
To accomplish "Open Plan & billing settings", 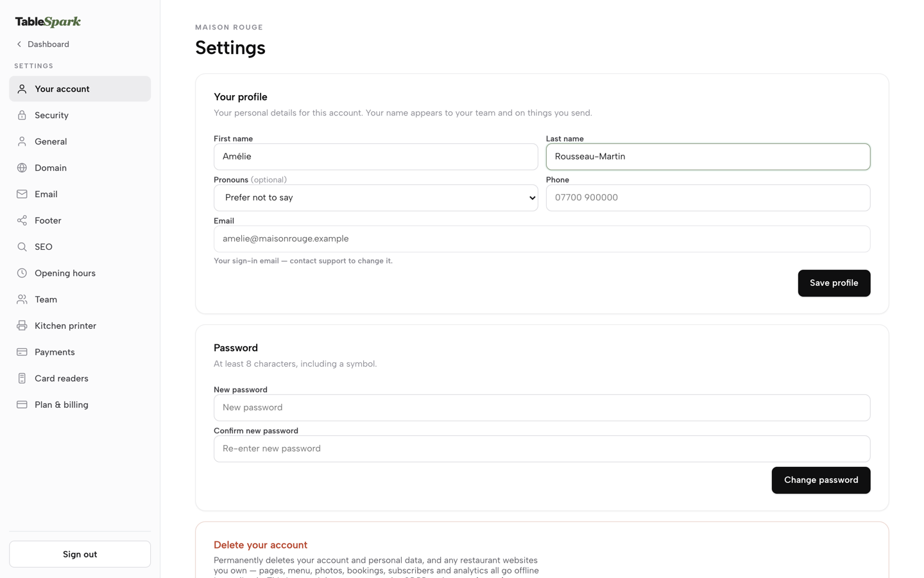I will click(x=80, y=405).
